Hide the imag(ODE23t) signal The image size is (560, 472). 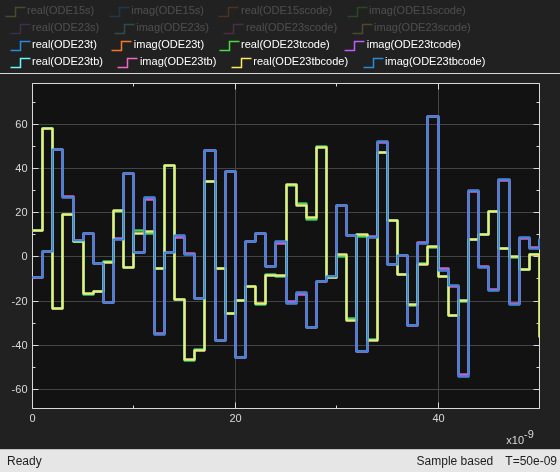point(158,45)
